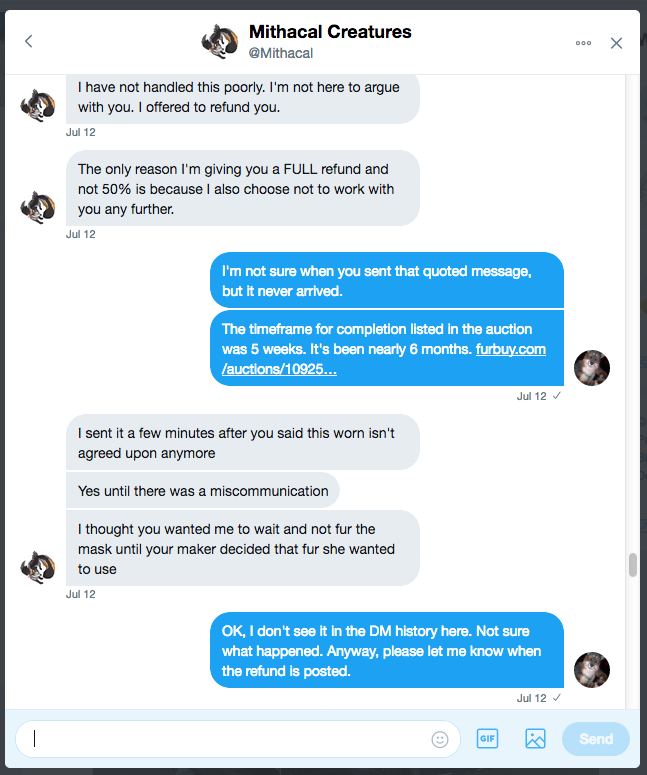Click the @Mithacal handle in header

tap(280, 53)
